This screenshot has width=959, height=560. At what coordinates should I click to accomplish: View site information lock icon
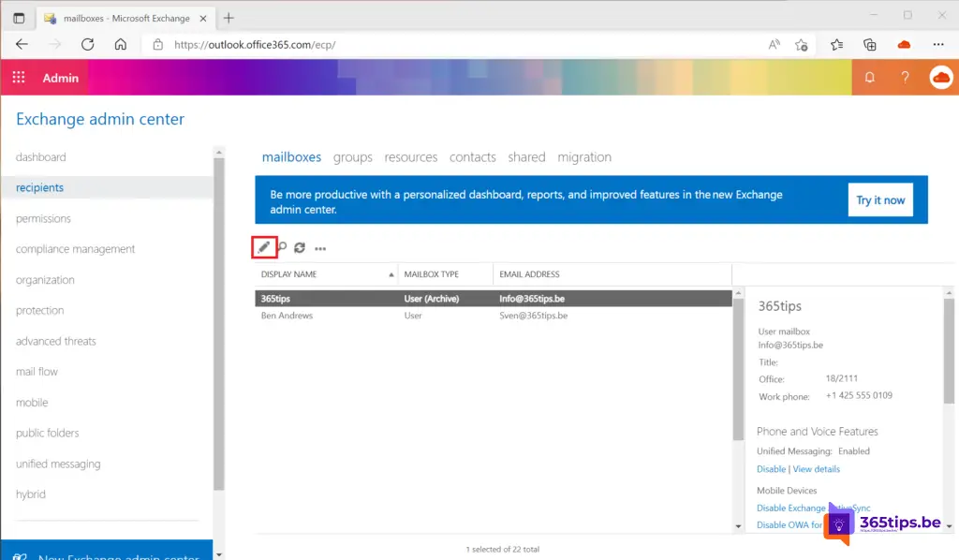(157, 44)
